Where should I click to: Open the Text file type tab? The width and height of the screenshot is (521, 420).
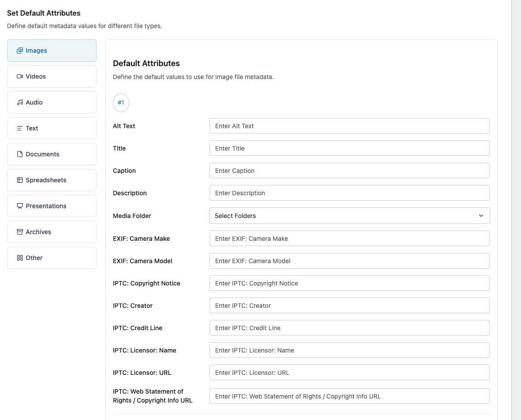click(52, 128)
